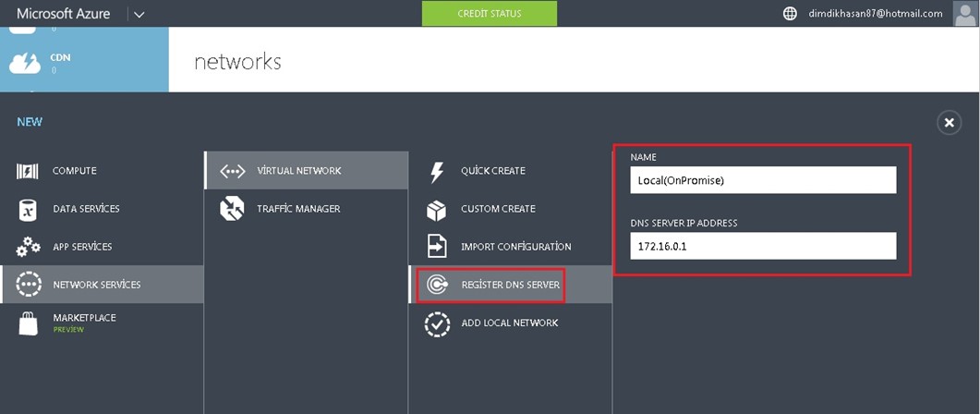980x414 pixels.
Task: Click the Import Configuration arrow icon
Action: tap(436, 247)
